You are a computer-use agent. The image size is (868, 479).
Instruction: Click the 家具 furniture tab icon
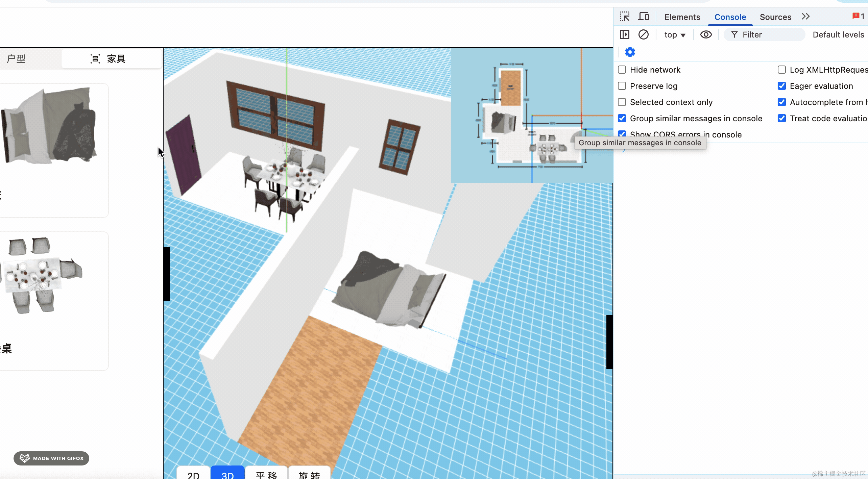pyautogui.click(x=95, y=59)
